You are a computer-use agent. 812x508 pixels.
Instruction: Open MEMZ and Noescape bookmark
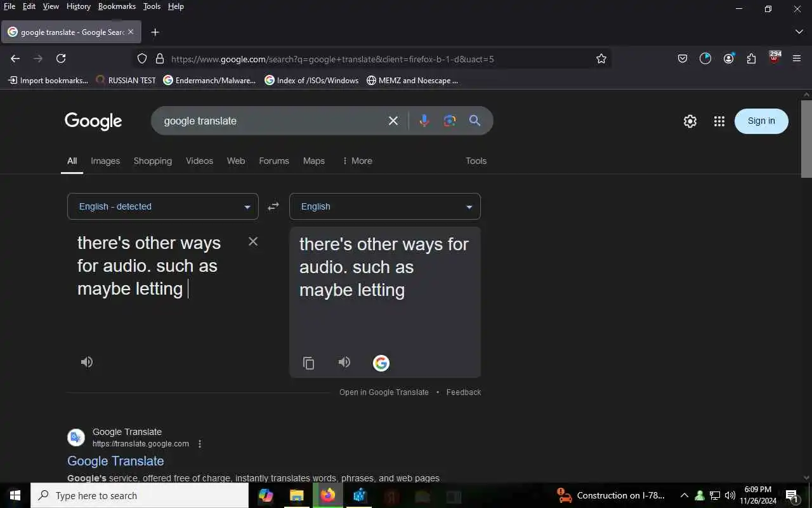[412, 81]
